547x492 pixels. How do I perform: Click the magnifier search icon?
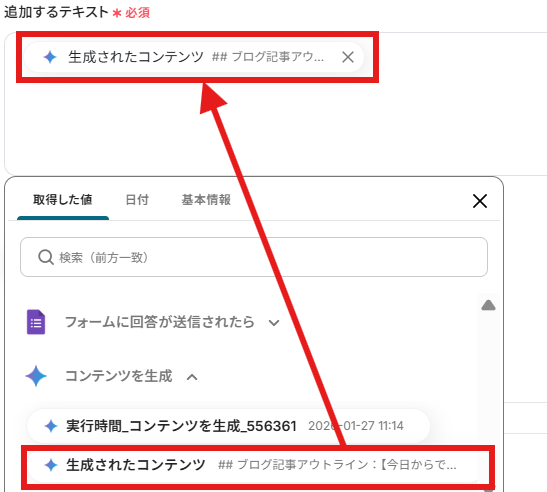click(46, 258)
